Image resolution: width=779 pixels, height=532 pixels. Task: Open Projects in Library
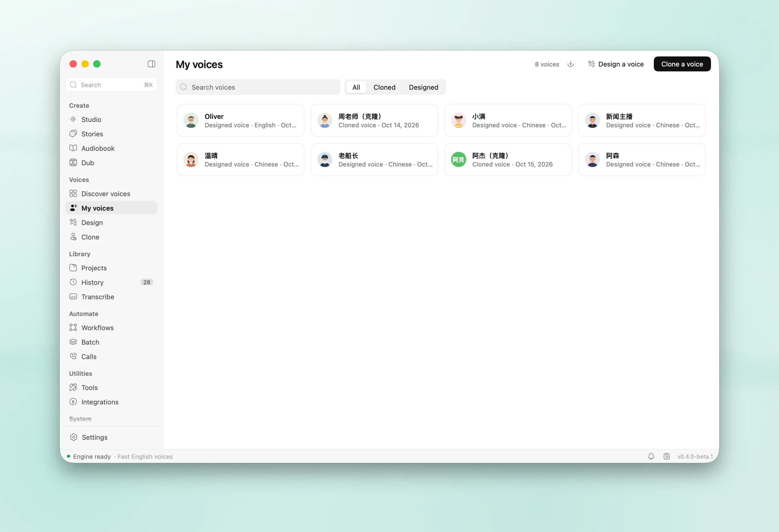(111, 268)
